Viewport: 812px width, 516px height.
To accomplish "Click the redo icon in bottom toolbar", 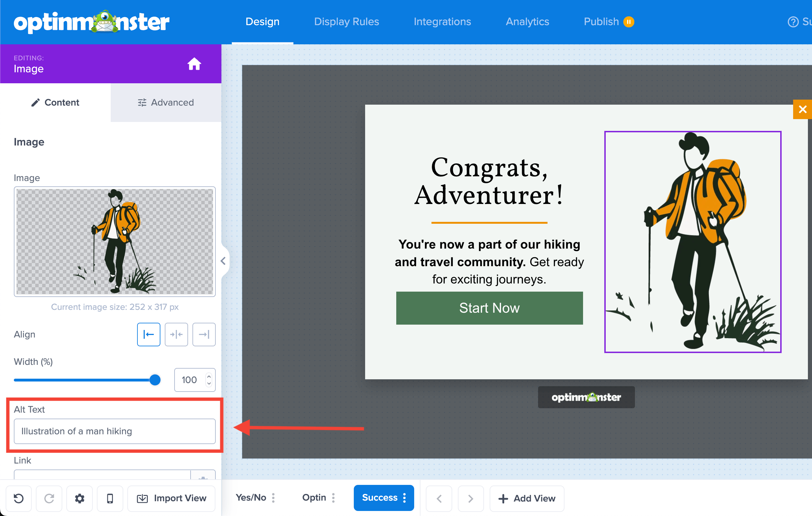I will click(49, 498).
